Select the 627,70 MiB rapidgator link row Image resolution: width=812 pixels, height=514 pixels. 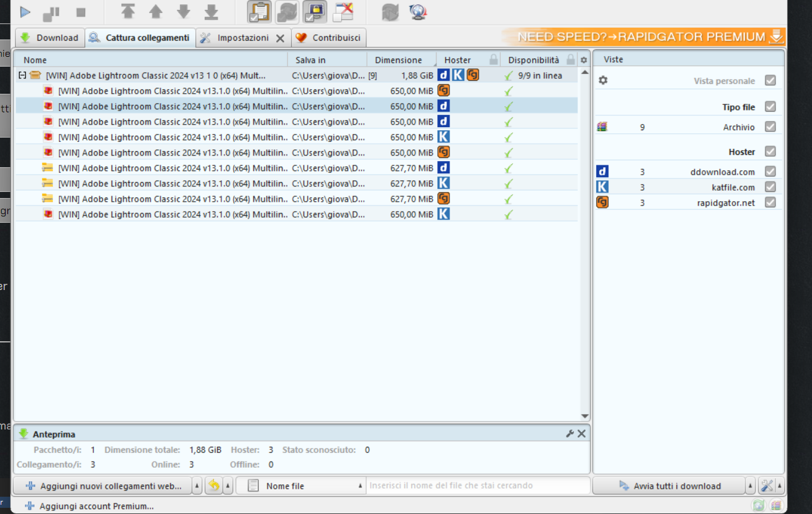[x=296, y=199]
